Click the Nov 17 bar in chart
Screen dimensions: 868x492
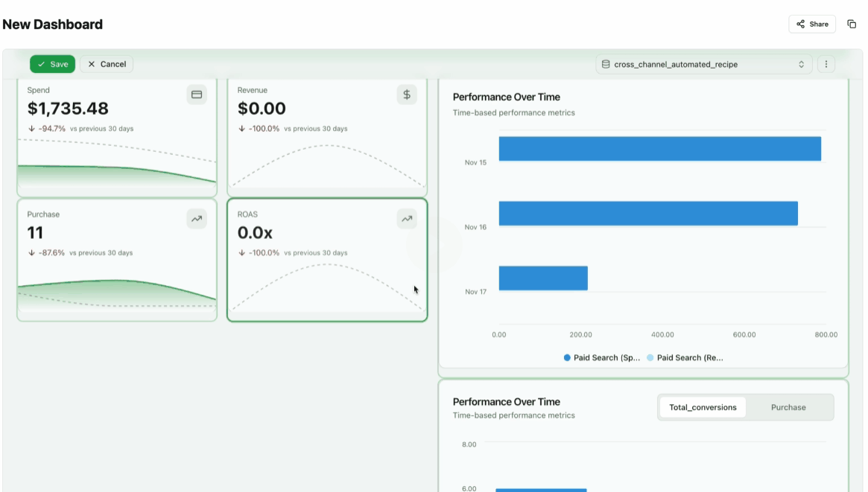(x=543, y=278)
